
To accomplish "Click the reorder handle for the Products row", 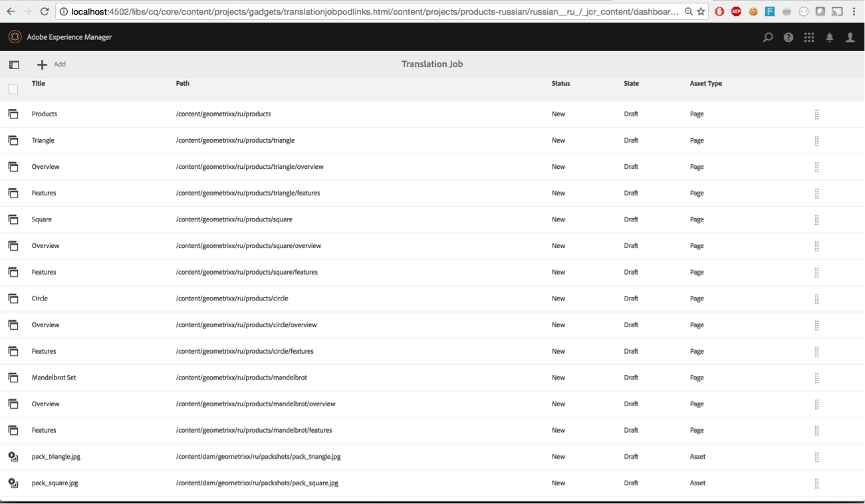I will pos(816,114).
